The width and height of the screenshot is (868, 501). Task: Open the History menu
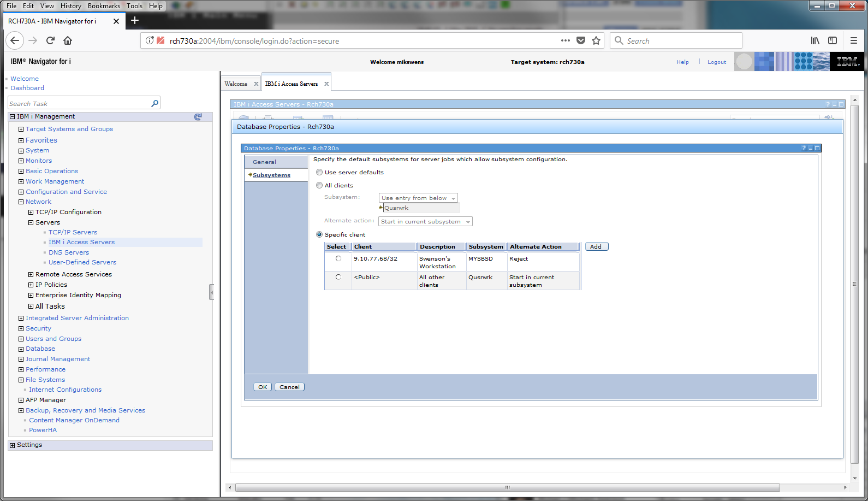(x=70, y=6)
